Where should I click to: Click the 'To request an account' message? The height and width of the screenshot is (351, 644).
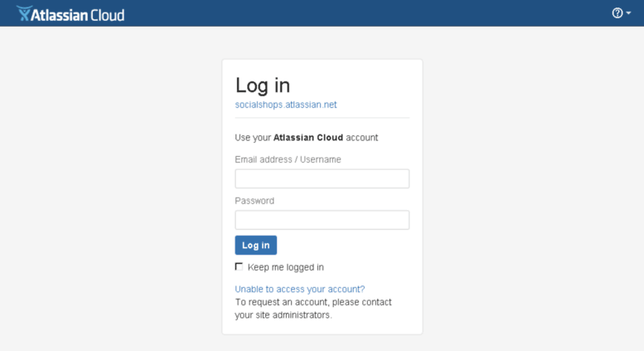click(x=313, y=308)
